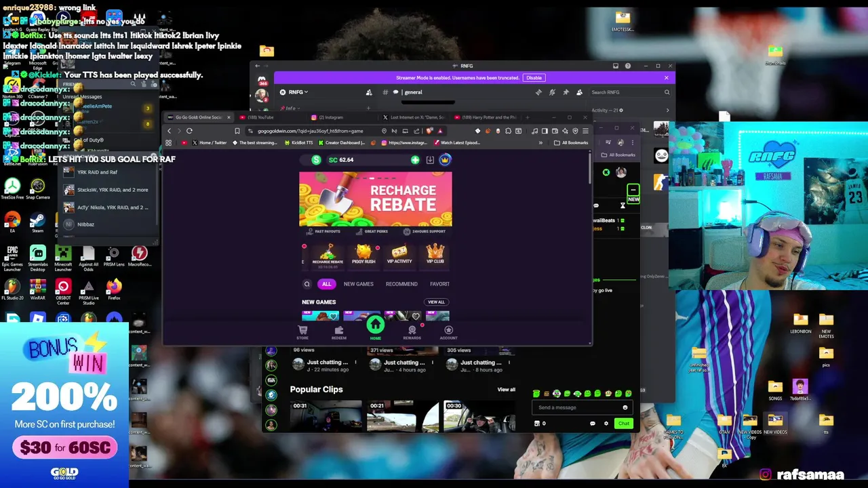This screenshot has height=488, width=868.
Task: Open Steam desktop shortcut
Action: 37,222
